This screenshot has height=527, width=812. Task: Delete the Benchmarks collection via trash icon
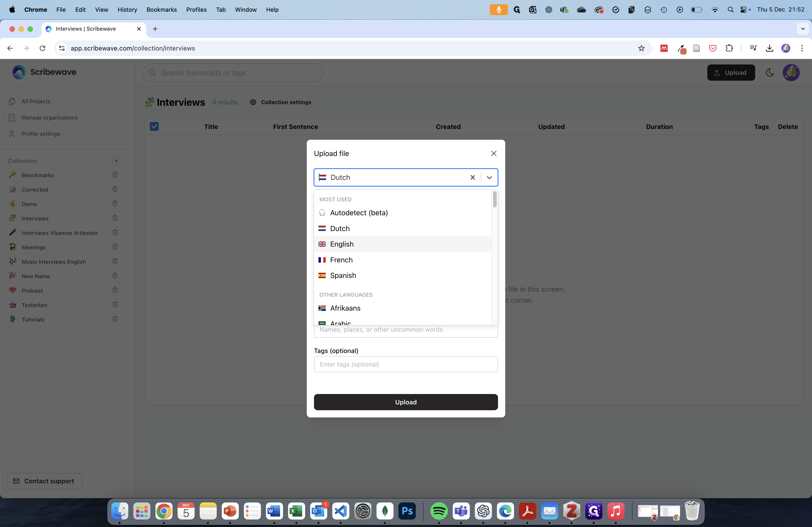[x=115, y=174]
